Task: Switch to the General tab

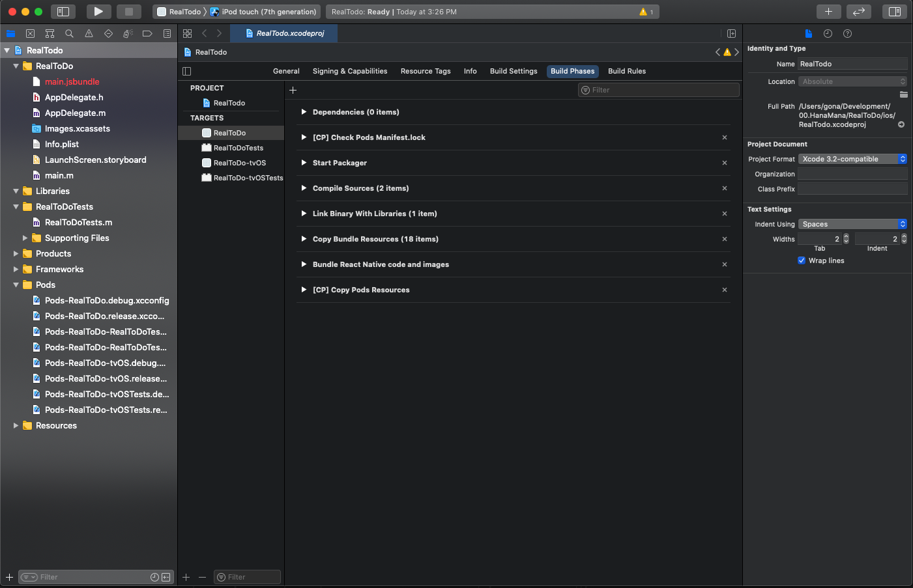Action: 286,71
